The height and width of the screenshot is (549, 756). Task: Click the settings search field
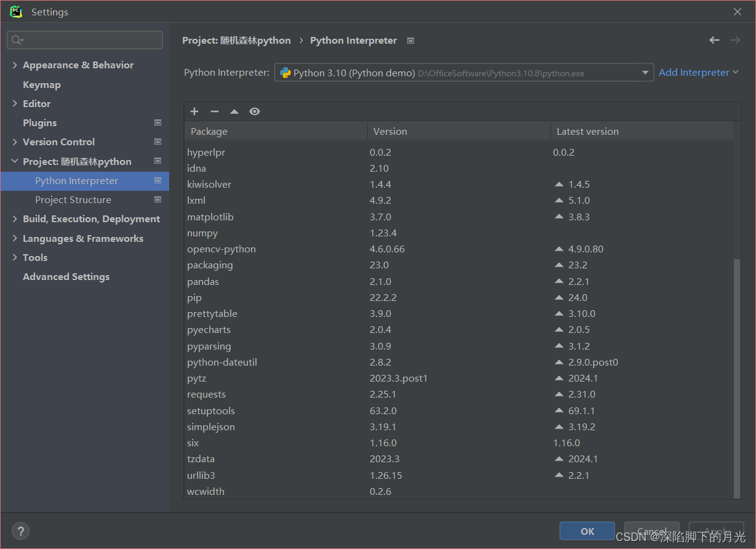click(85, 40)
